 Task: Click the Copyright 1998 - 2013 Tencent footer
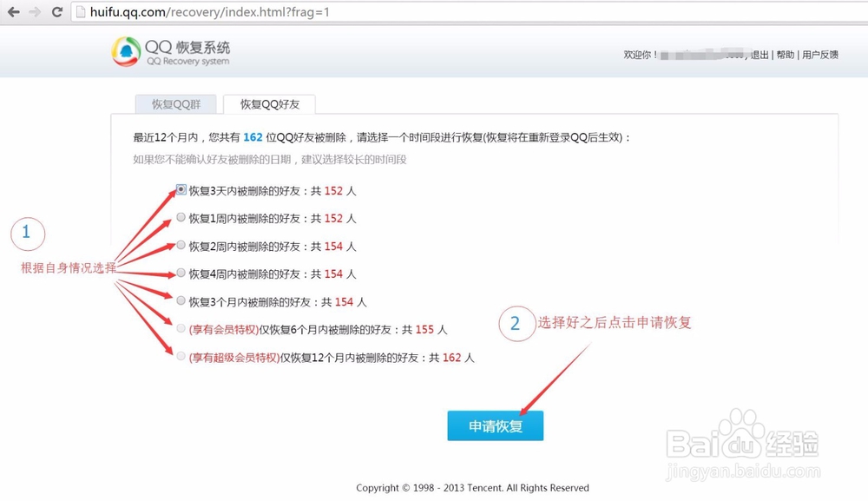(x=472, y=488)
